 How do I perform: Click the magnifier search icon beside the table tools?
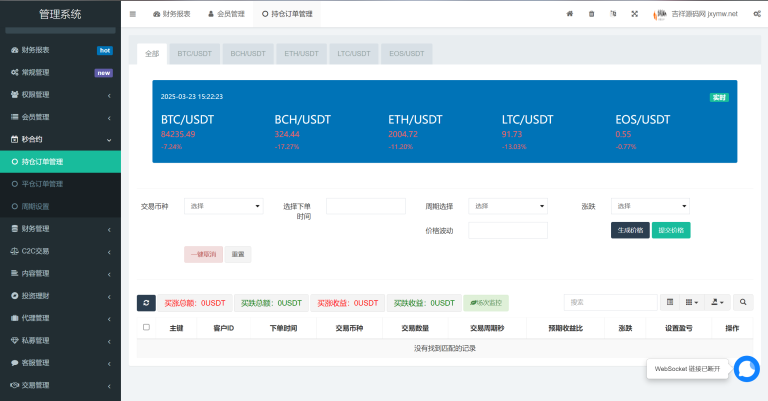click(x=743, y=302)
